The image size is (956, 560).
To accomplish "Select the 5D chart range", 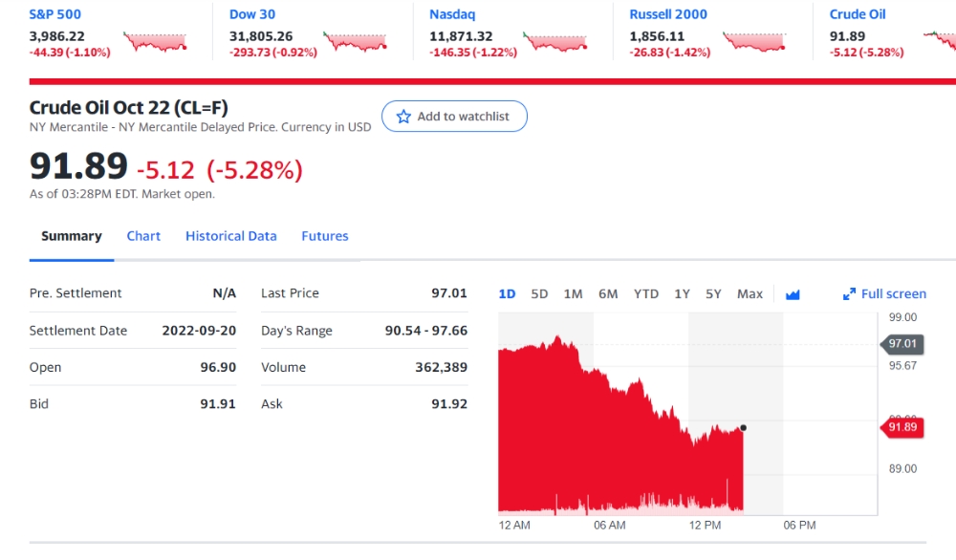I will (539, 294).
